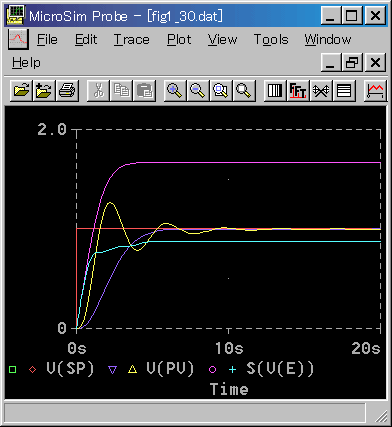Open the Plot menu

tap(179, 40)
